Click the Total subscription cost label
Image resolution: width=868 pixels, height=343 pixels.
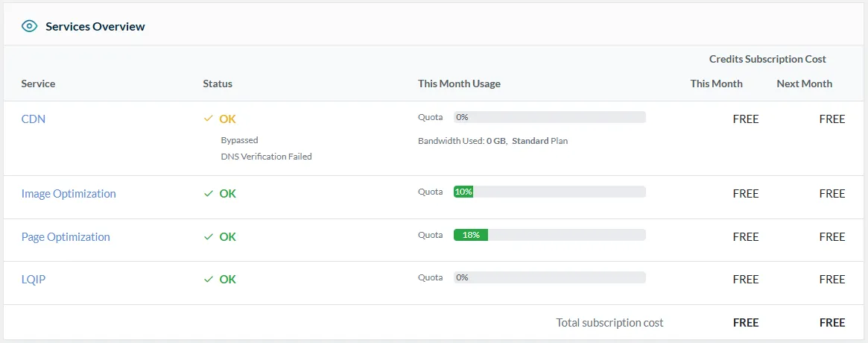609,323
